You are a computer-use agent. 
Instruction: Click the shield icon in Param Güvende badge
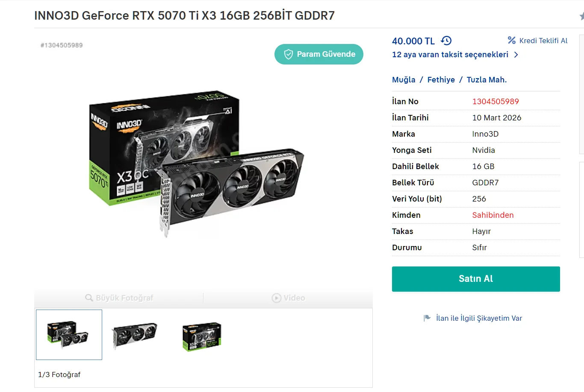pos(289,54)
